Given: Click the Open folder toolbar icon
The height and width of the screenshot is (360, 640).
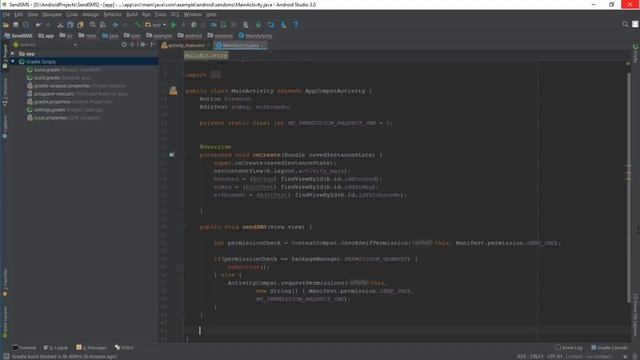Looking at the screenshot, I should coord(6,25).
